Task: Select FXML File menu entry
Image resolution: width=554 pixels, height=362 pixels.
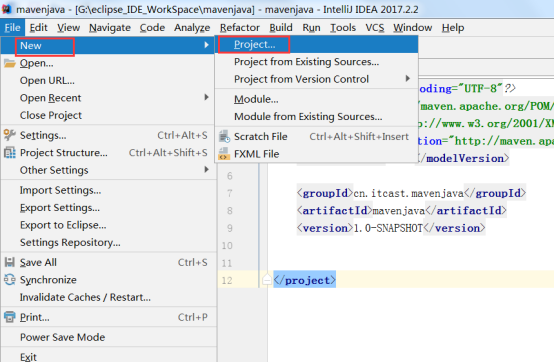Action: pos(317,154)
